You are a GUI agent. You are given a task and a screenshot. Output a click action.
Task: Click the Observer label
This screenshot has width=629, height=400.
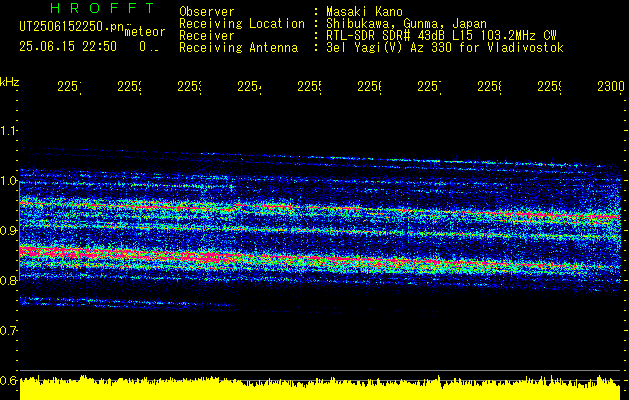(x=207, y=11)
